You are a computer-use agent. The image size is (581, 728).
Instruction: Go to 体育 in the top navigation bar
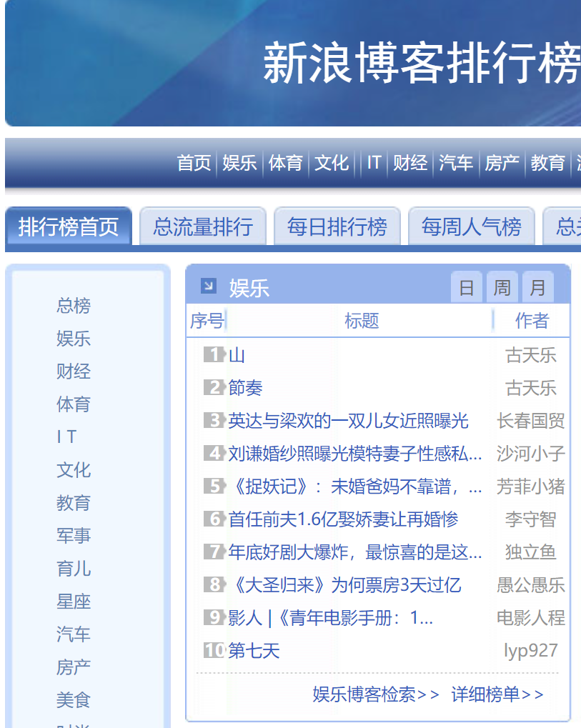[x=286, y=163]
